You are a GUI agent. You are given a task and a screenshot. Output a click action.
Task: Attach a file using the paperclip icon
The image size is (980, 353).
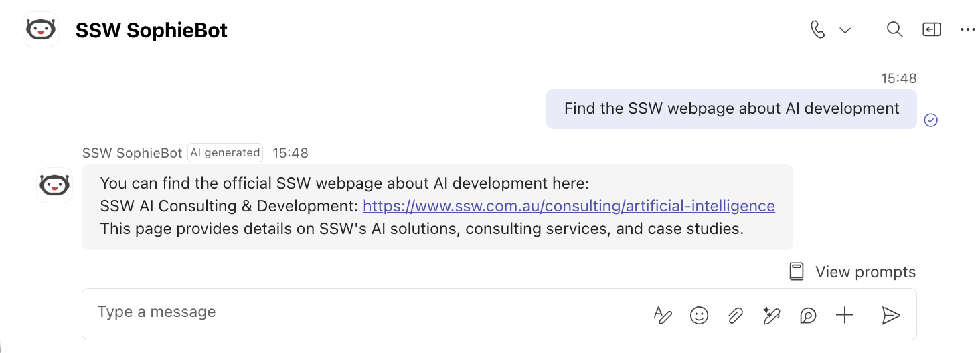(736, 315)
